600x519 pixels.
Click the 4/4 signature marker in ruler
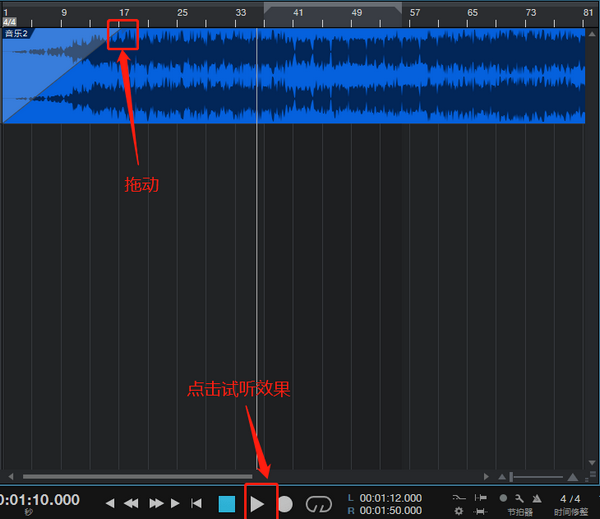point(9,22)
